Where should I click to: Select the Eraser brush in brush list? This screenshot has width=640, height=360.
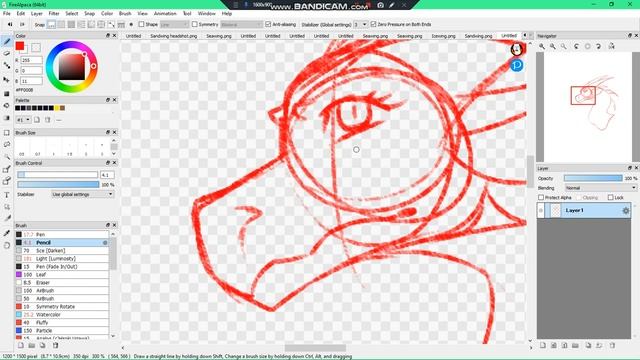[62, 282]
